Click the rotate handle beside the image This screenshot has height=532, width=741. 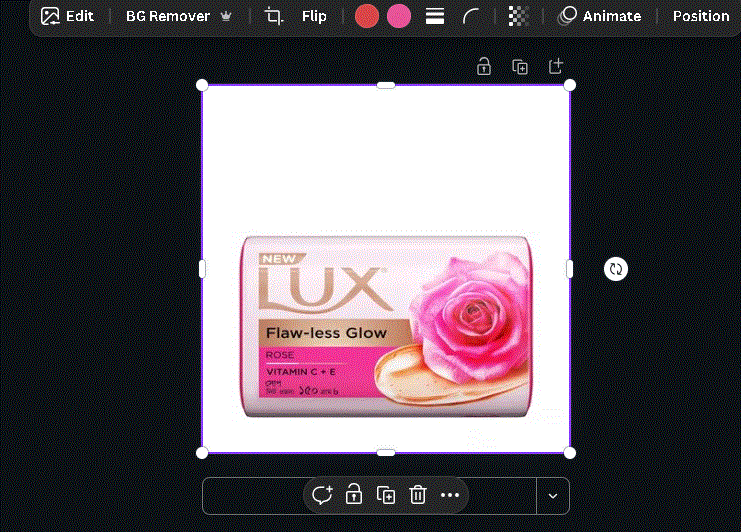coord(616,269)
